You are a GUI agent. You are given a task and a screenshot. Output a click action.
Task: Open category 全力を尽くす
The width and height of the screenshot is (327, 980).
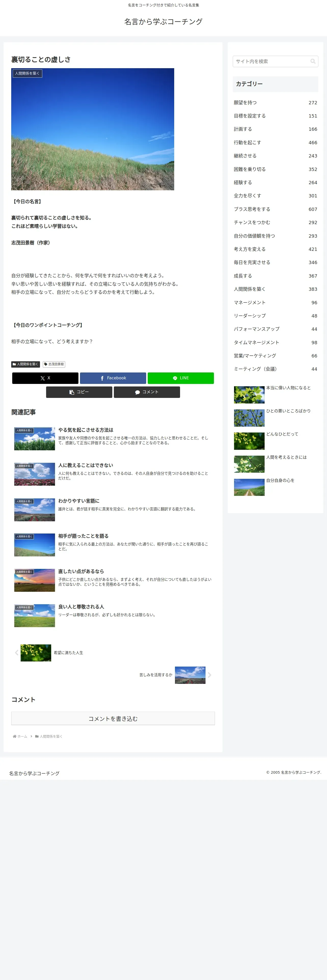pyautogui.click(x=275, y=196)
